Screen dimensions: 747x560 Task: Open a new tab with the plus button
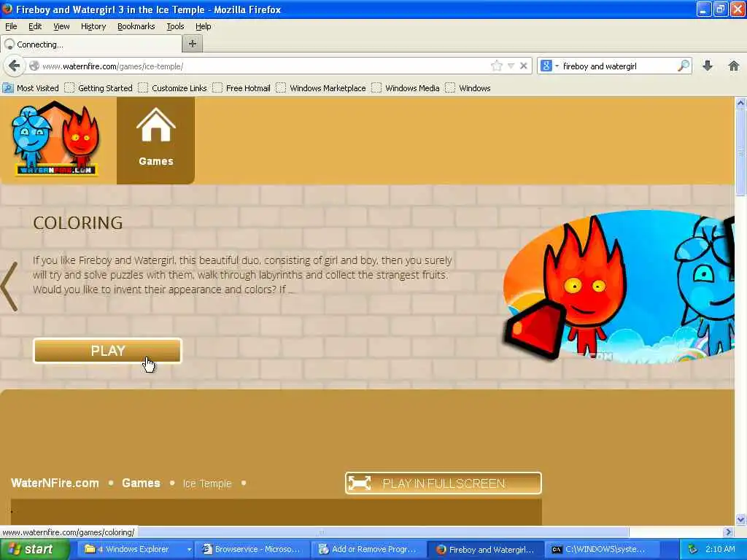point(193,44)
